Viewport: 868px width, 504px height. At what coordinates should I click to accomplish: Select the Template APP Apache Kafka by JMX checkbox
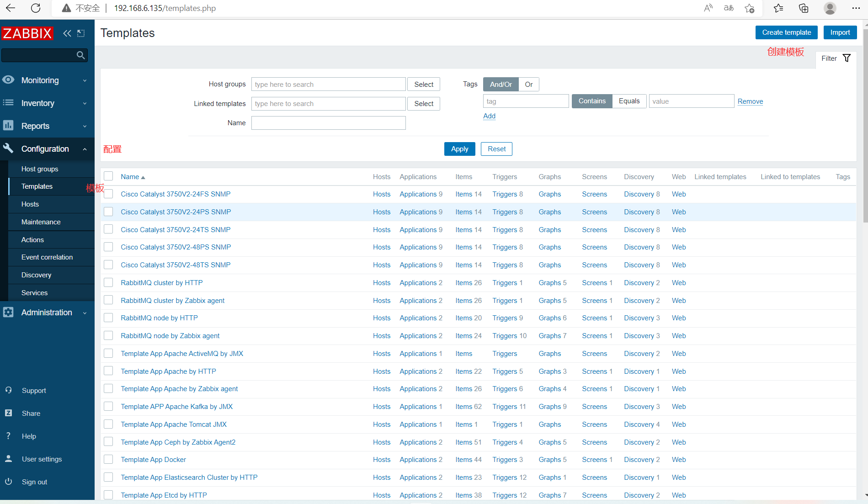(108, 406)
